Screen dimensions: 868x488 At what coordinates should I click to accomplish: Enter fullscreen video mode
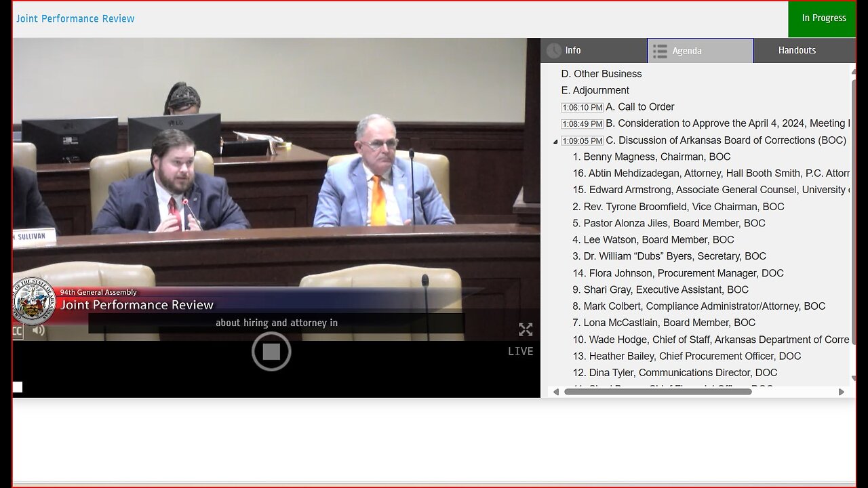click(526, 329)
